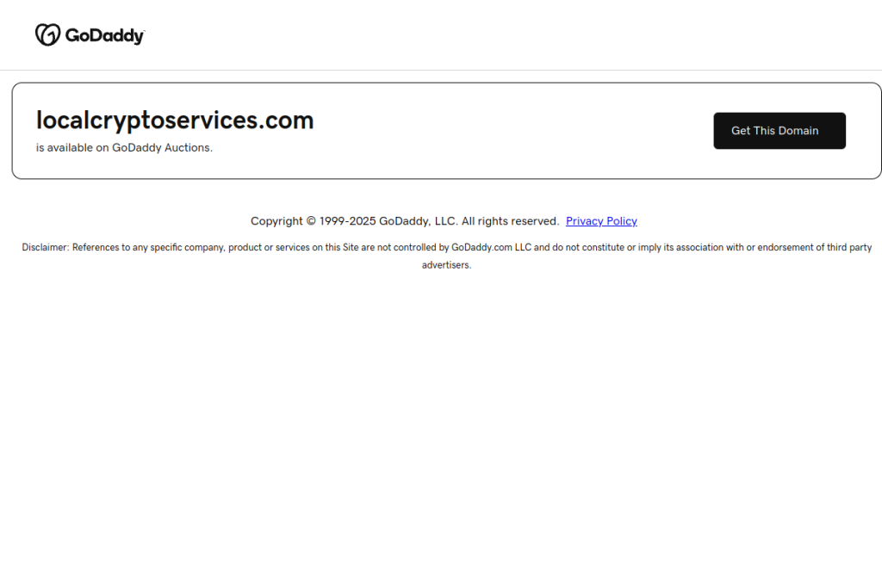Click the 'Disclaimer:' label in footer
The width and height of the screenshot is (882, 588).
[46, 247]
